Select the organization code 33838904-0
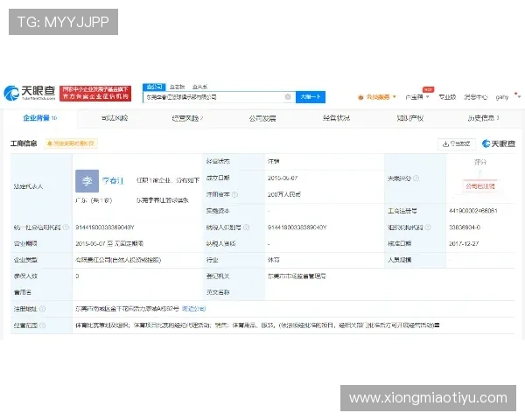The height and width of the screenshot is (420, 525). pos(465,227)
